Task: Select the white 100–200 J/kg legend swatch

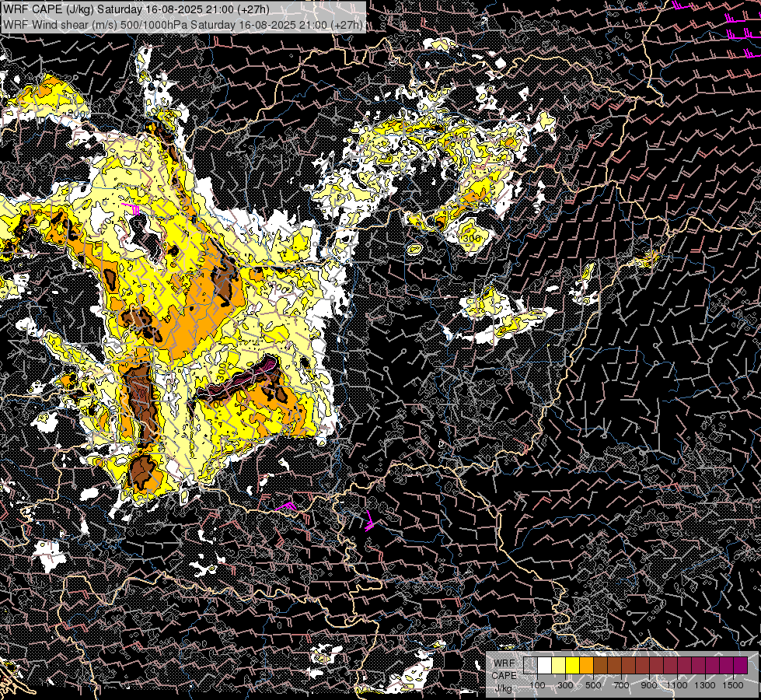Action: pyautogui.click(x=545, y=666)
